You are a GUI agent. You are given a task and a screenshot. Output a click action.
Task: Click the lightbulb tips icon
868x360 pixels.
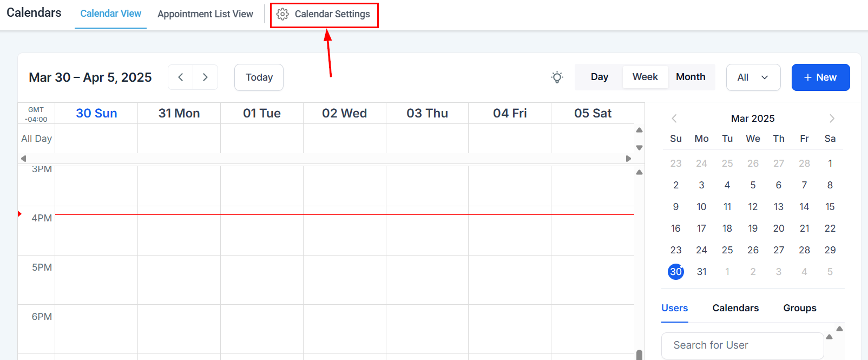point(557,77)
